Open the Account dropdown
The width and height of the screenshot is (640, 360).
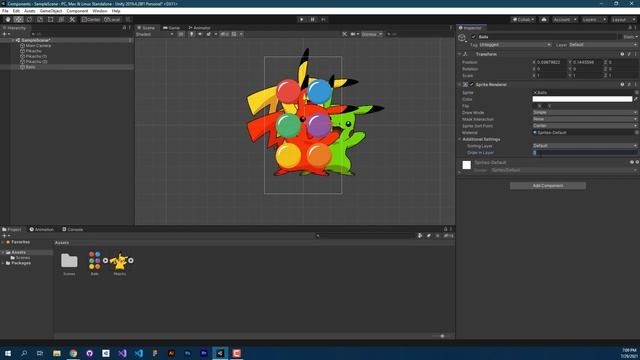[565, 19]
